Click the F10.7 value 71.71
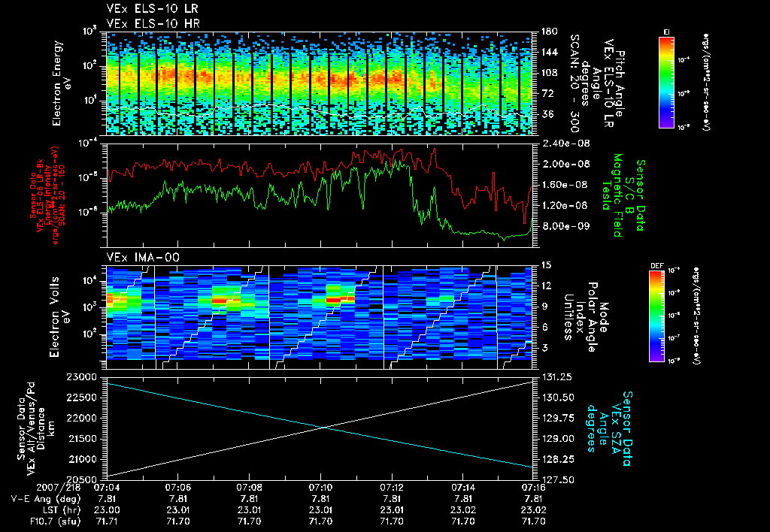This screenshot has width=770, height=532. click(107, 521)
